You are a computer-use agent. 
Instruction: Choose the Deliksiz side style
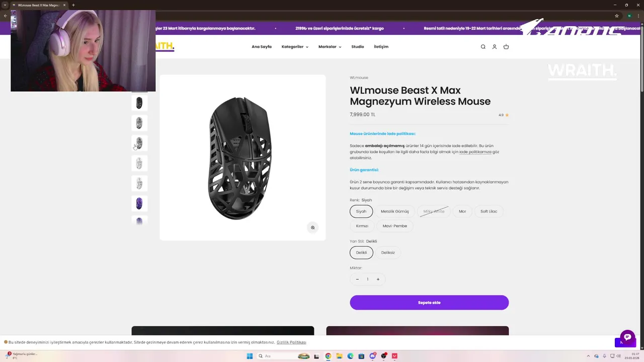click(x=388, y=253)
